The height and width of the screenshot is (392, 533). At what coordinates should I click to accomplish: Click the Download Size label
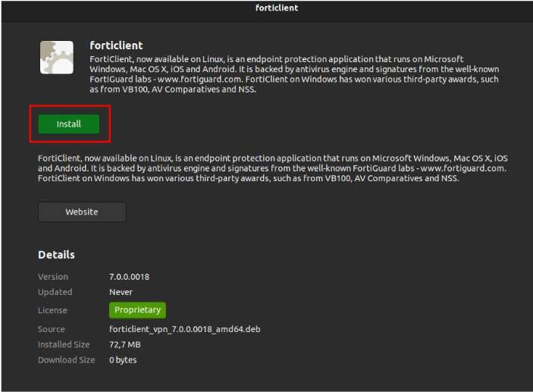point(66,359)
